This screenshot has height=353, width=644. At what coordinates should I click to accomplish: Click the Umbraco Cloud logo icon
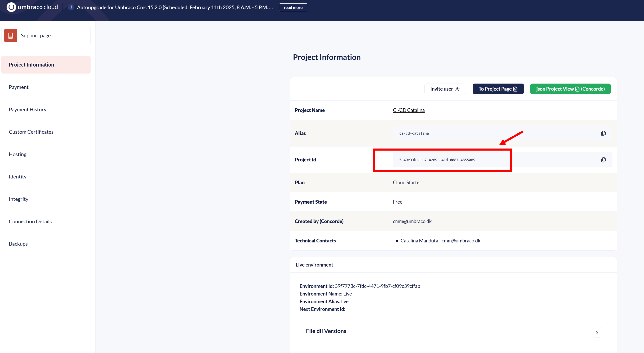click(x=11, y=7)
